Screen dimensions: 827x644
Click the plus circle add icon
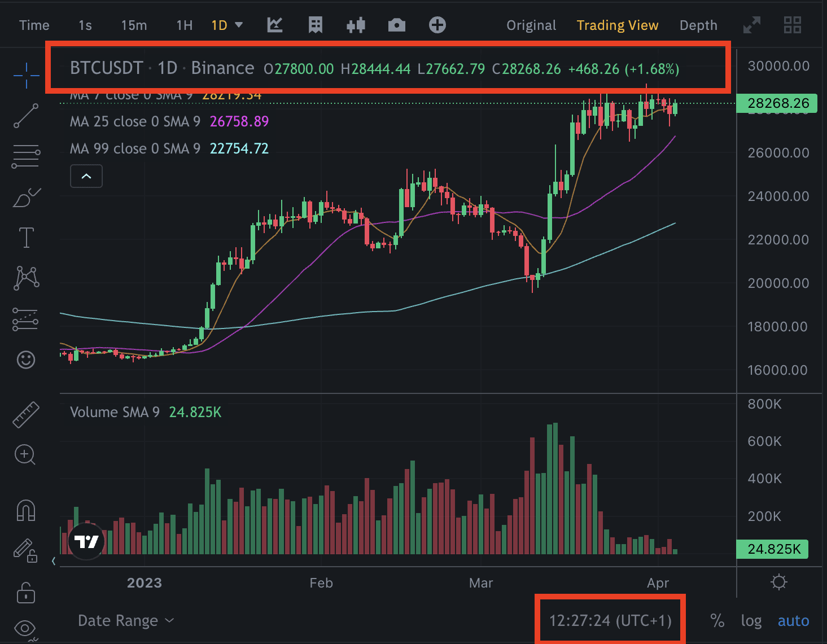pos(437,25)
